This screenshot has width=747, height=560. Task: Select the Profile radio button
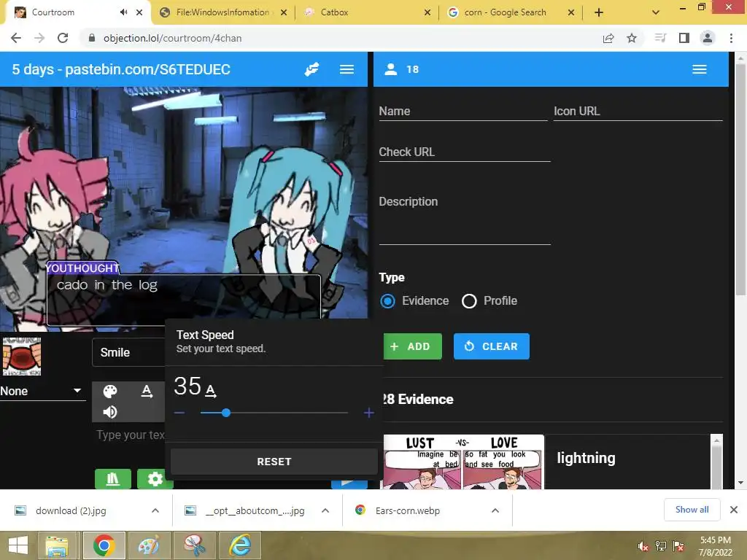(x=469, y=301)
